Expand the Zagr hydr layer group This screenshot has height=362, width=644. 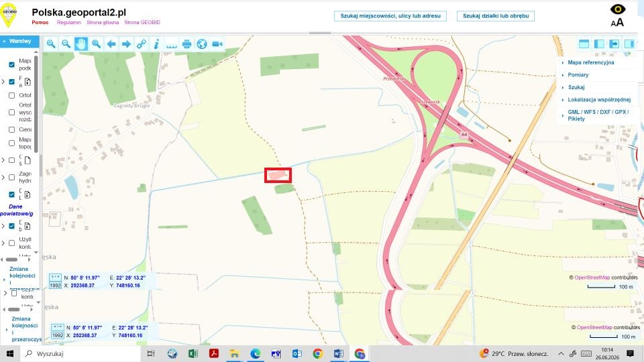point(3,177)
